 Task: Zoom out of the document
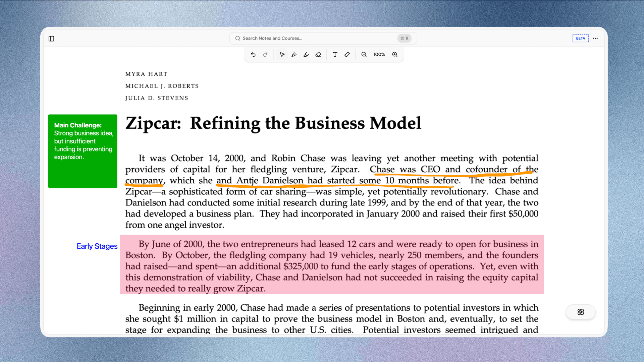364,54
